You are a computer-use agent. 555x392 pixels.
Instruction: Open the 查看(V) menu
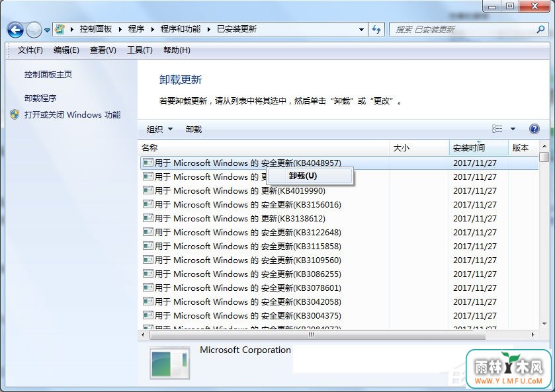tap(103, 50)
